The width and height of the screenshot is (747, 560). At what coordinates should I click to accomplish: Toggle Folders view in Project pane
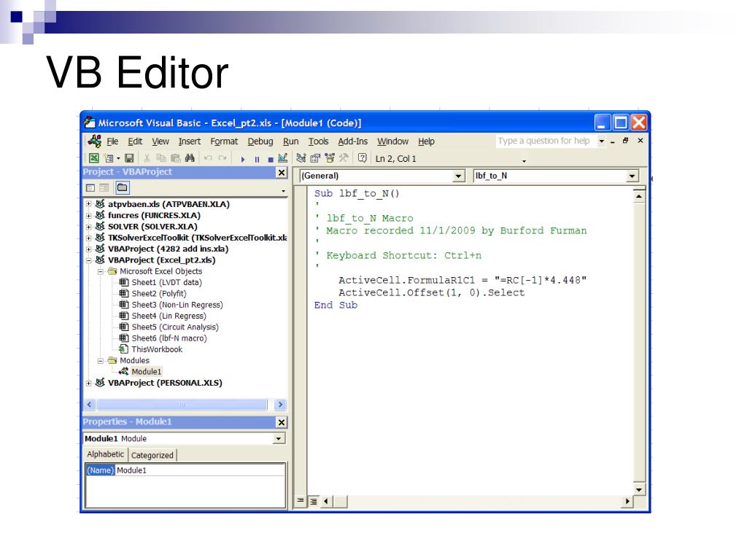click(x=123, y=187)
